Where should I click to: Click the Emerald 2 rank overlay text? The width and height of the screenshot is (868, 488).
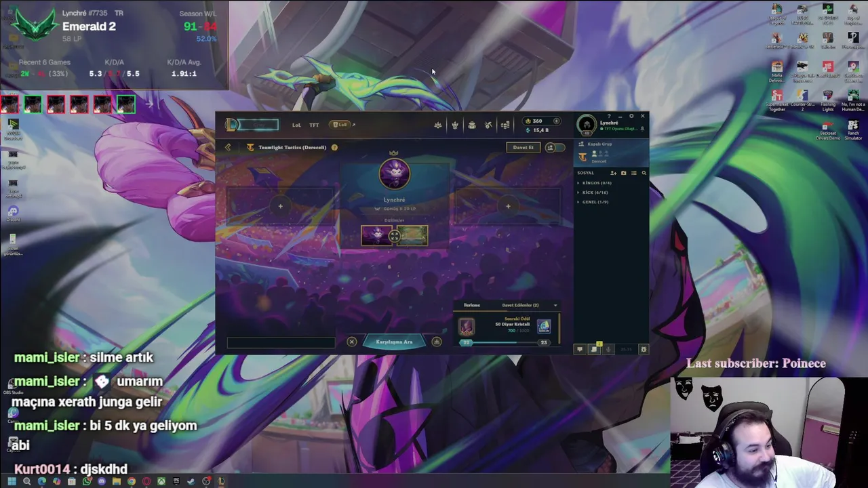pyautogui.click(x=89, y=26)
